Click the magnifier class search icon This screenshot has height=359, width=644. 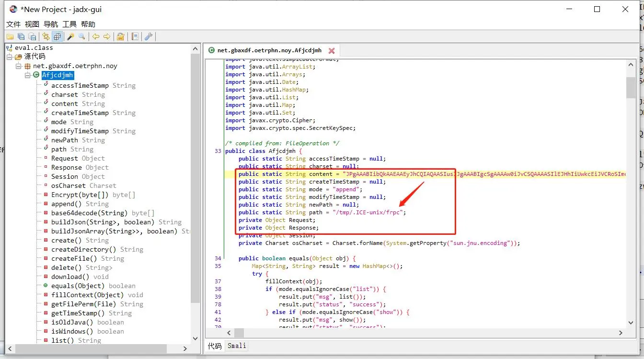click(x=82, y=36)
